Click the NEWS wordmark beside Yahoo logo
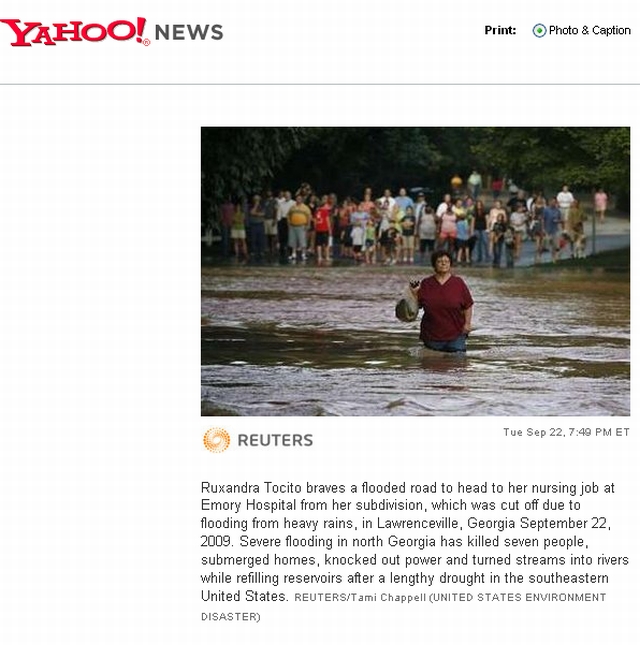Screen dimensions: 640x645 (x=189, y=32)
